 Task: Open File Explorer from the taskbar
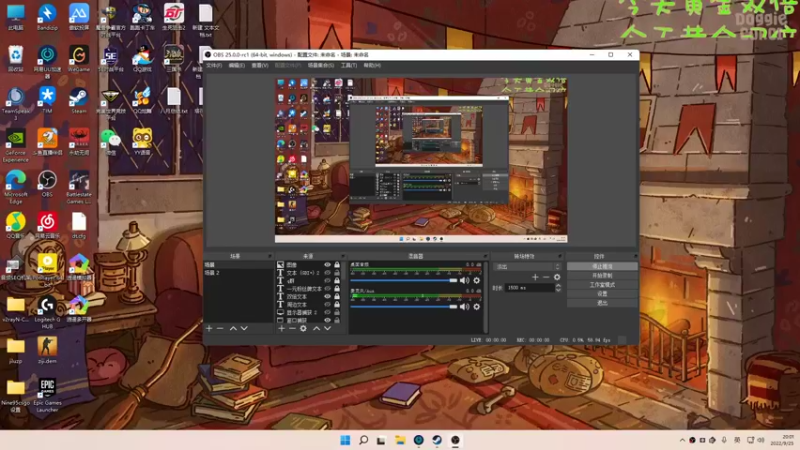tap(400, 440)
